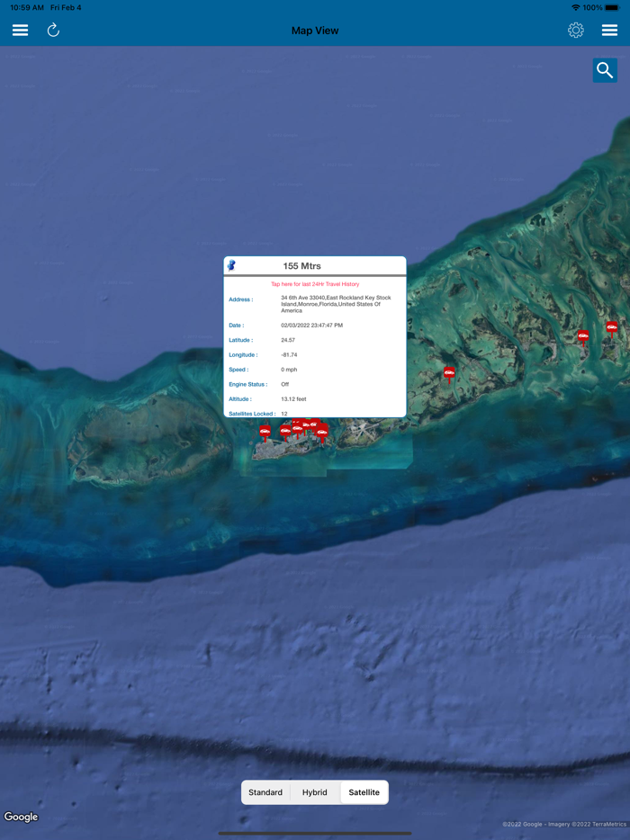Tap the 'Map View' header title
The height and width of the screenshot is (840, 630).
click(315, 31)
